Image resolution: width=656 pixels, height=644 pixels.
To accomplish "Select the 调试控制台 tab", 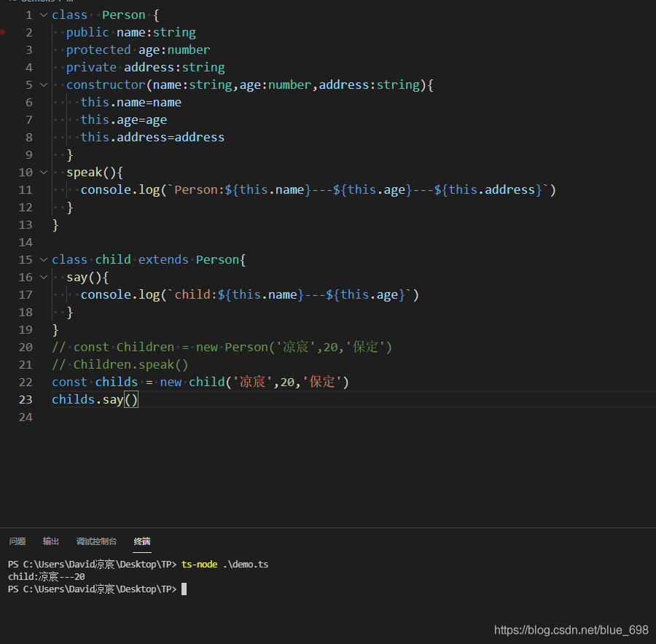I will click(97, 541).
